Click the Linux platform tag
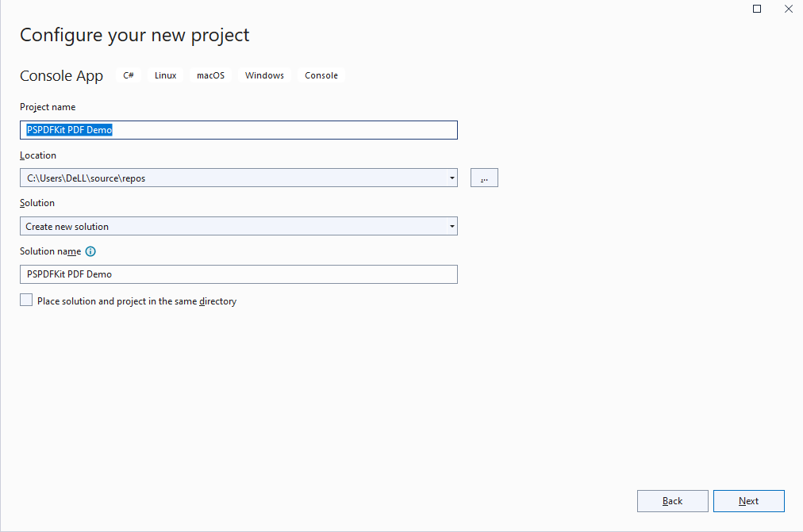 165,75
